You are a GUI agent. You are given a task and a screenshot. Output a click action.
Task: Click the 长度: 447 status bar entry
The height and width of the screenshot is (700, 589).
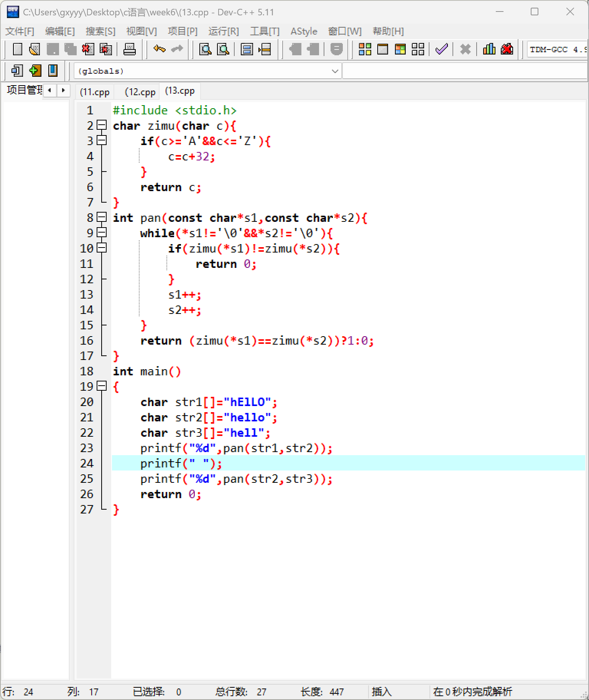pos(322,692)
